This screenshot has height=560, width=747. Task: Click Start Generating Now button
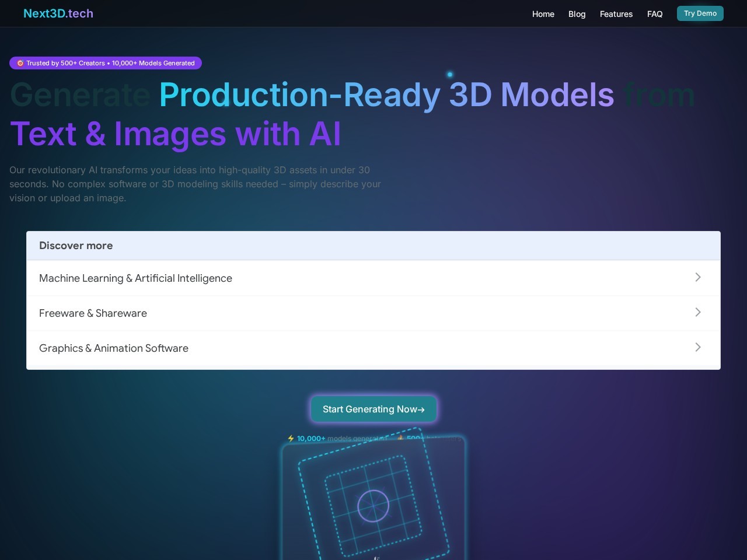(373, 409)
